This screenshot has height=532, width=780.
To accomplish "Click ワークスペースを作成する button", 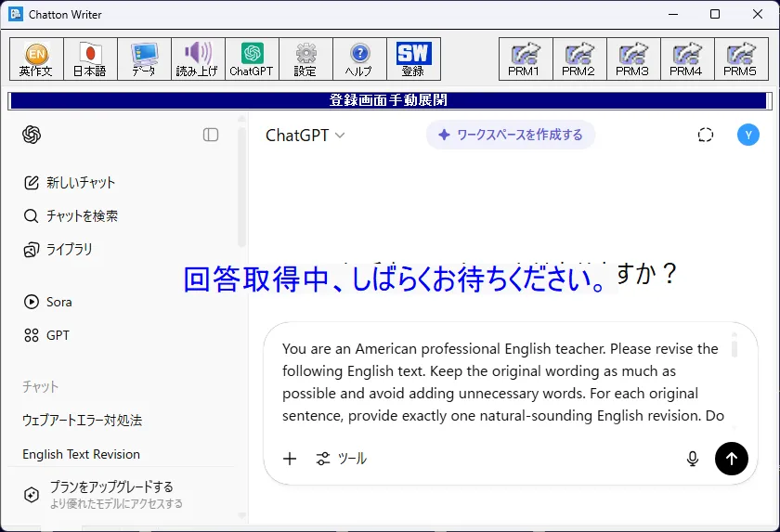I will 511,135.
